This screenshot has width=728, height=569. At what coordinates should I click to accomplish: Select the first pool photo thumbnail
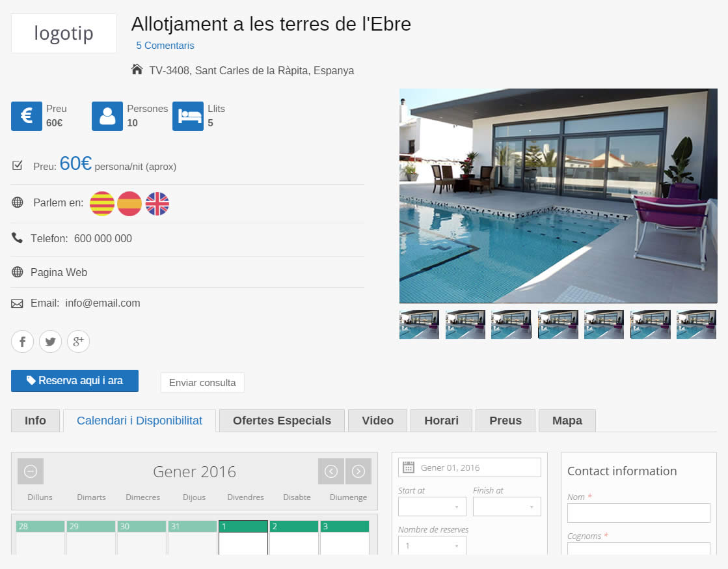[419, 324]
